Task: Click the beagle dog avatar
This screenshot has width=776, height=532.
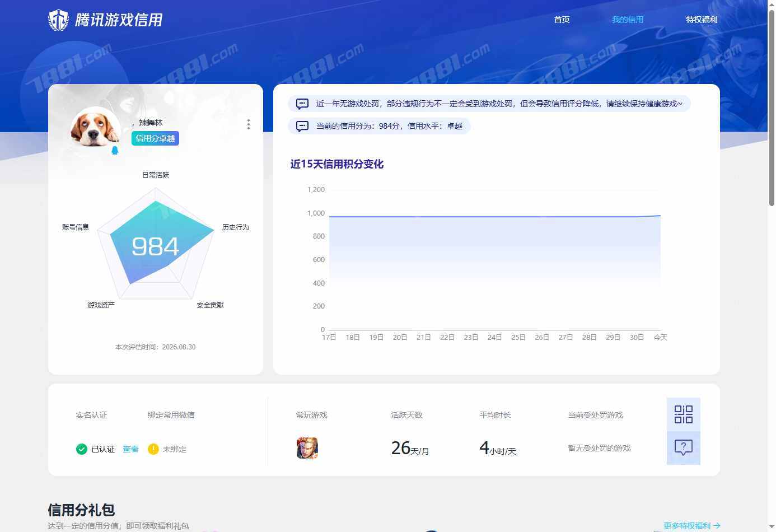Action: tap(95, 129)
